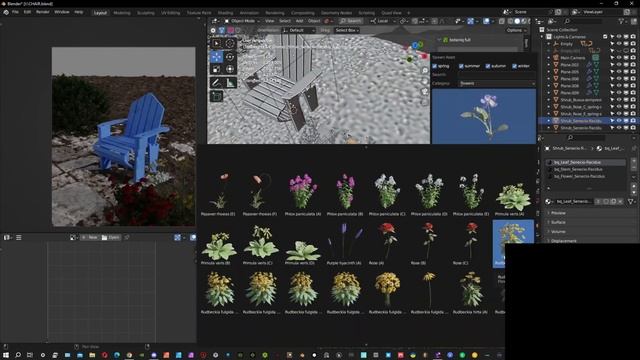Select the Move tool in viewport toolbar

[x=216, y=57]
